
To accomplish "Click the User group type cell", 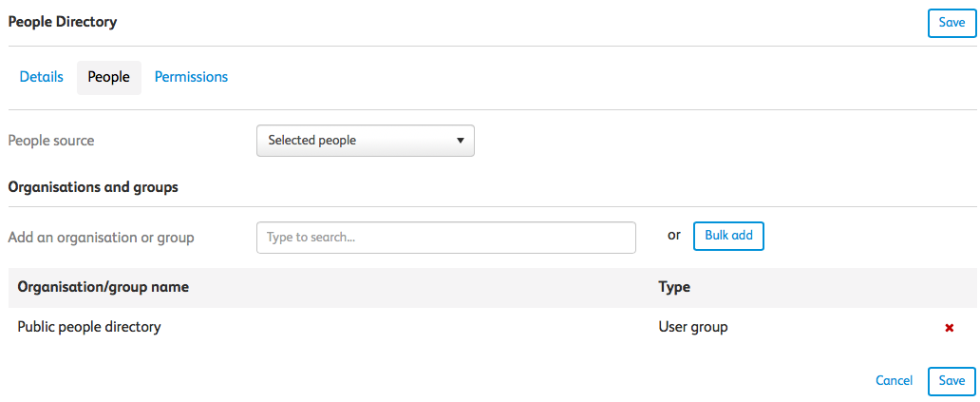I will 693,327.
